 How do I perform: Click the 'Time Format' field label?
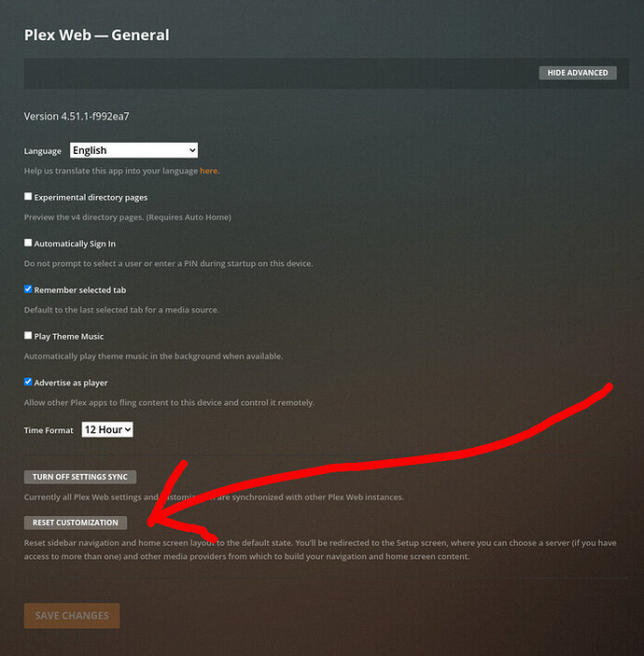pyautogui.click(x=49, y=430)
